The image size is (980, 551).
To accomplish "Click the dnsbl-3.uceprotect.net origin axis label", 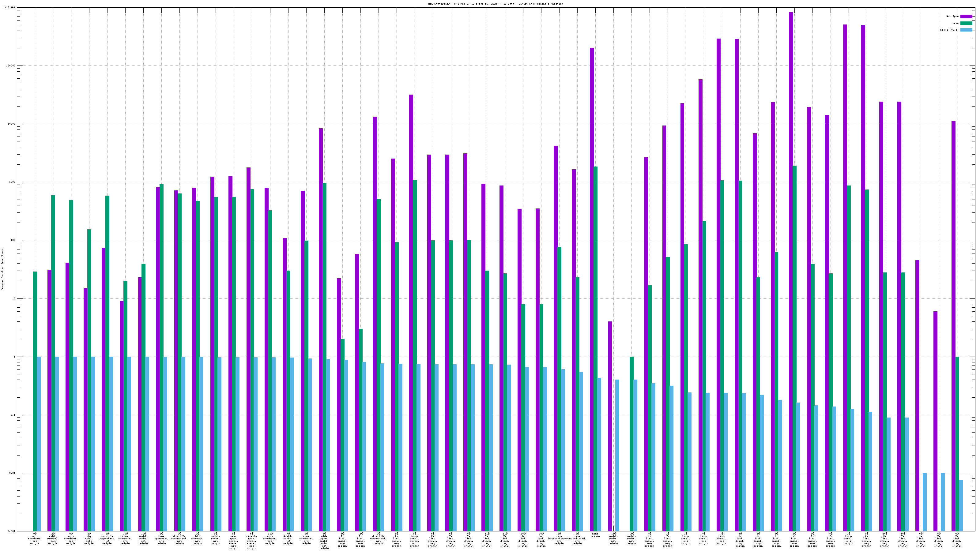I will tap(378, 539).
